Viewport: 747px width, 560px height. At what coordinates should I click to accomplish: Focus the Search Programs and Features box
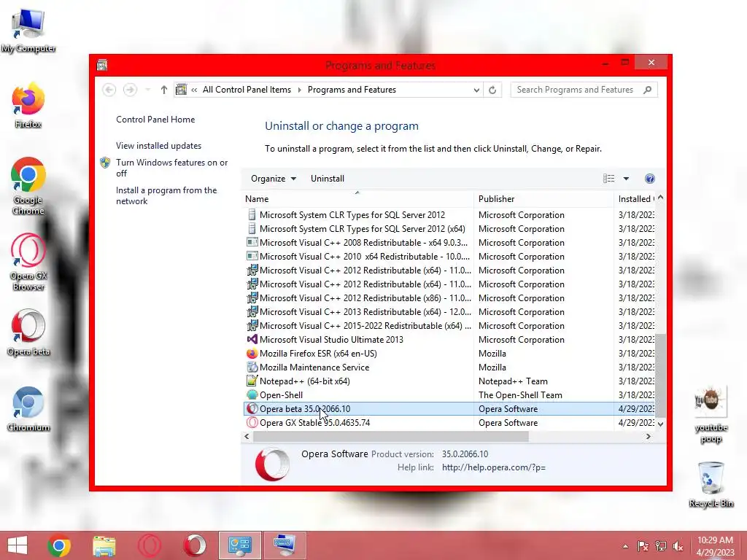coord(584,90)
